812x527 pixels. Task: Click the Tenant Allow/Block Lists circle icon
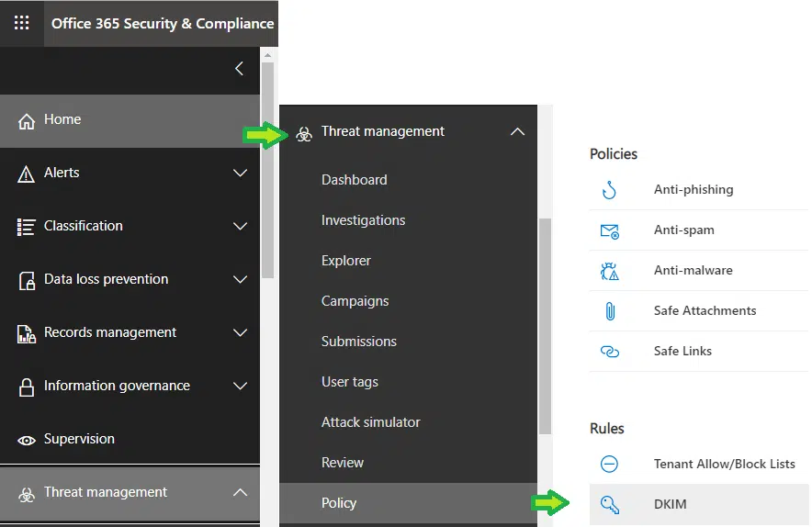coord(609,464)
